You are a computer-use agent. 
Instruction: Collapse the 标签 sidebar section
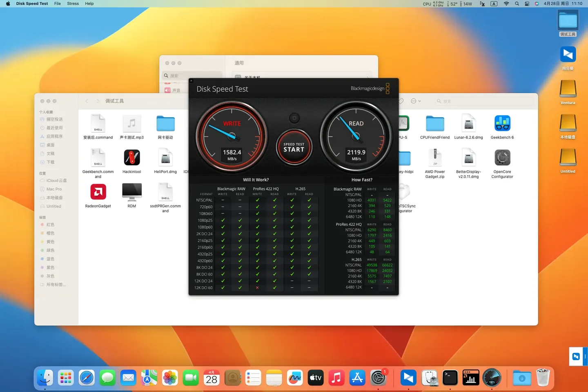click(43, 217)
